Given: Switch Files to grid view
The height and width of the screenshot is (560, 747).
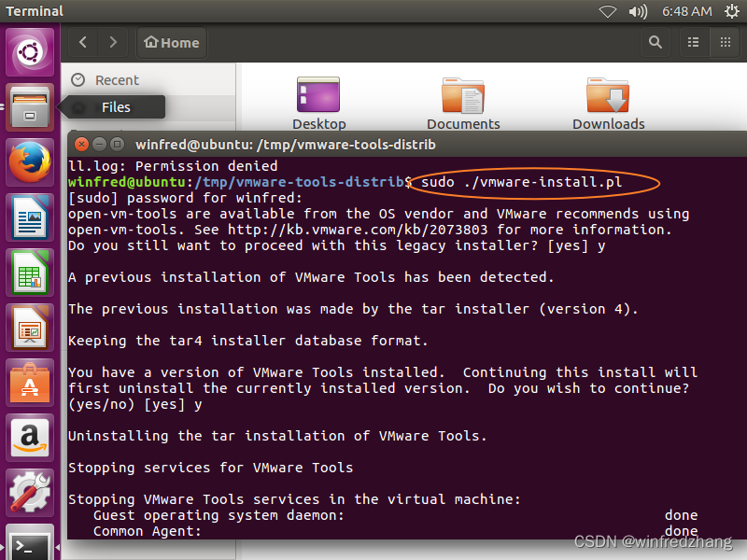Looking at the screenshot, I should pyautogui.click(x=726, y=42).
